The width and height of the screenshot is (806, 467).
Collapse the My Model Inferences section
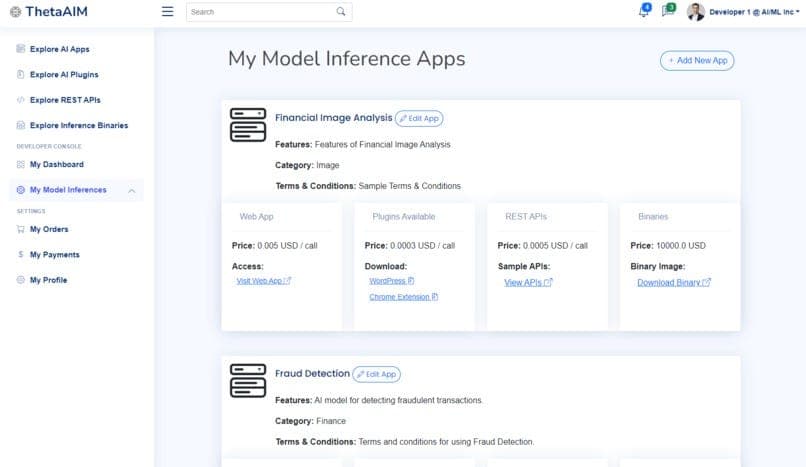131,190
